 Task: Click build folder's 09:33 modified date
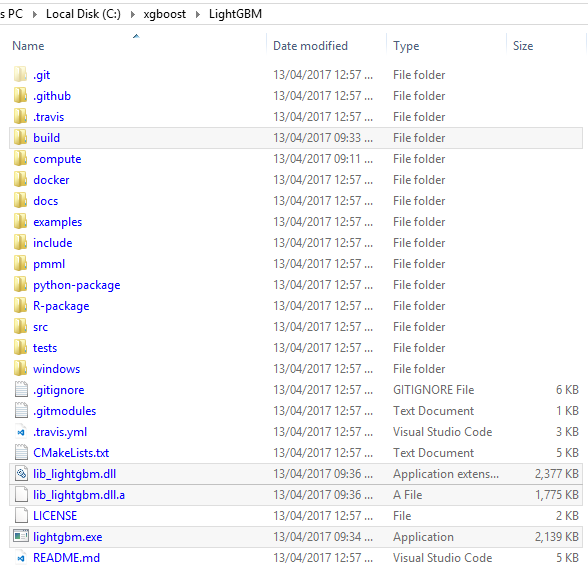(x=322, y=138)
